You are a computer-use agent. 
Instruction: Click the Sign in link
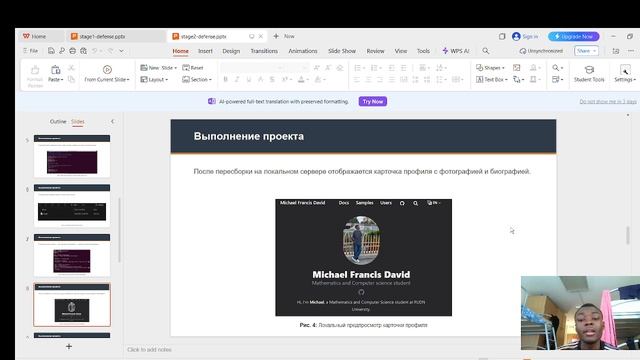click(530, 36)
